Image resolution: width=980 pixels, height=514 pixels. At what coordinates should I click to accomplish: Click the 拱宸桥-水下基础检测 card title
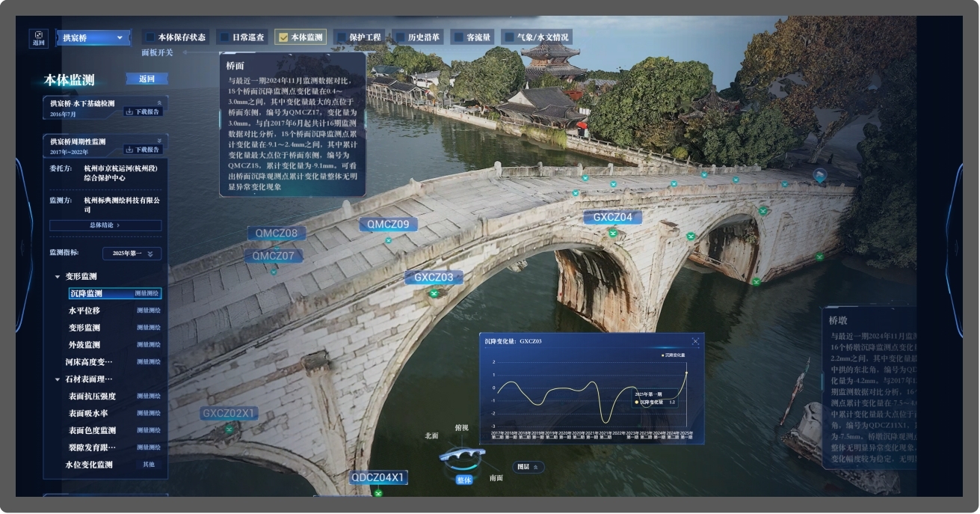tap(82, 103)
